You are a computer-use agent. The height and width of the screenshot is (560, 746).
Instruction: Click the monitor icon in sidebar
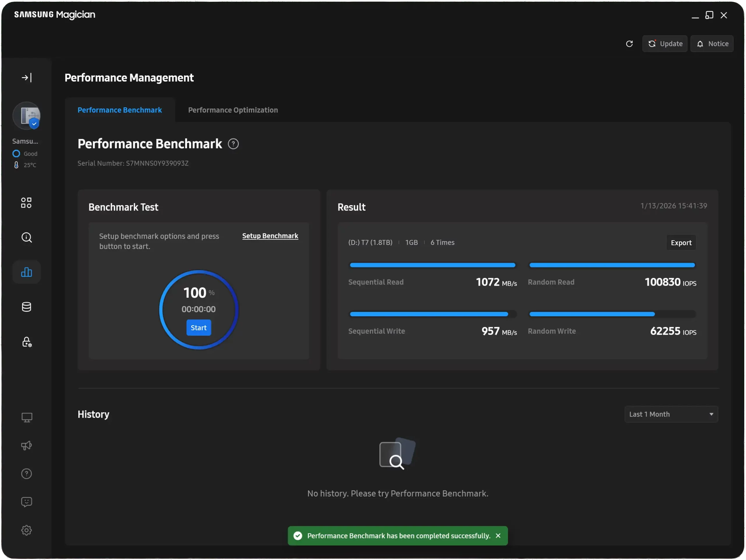click(27, 417)
